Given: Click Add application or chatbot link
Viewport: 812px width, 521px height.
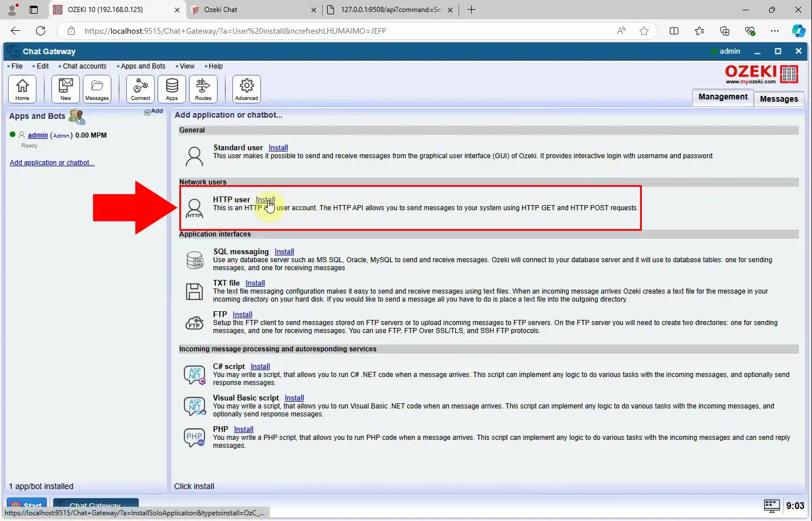Looking at the screenshot, I should coord(52,163).
